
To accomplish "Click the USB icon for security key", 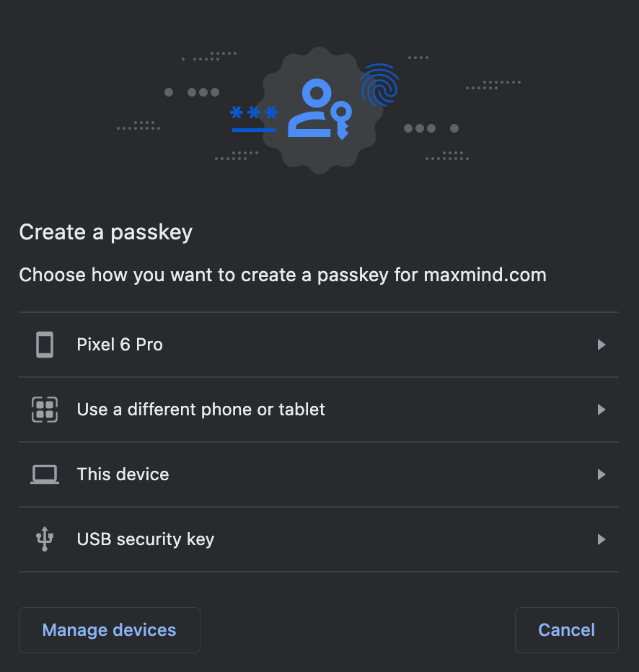I will [45, 539].
